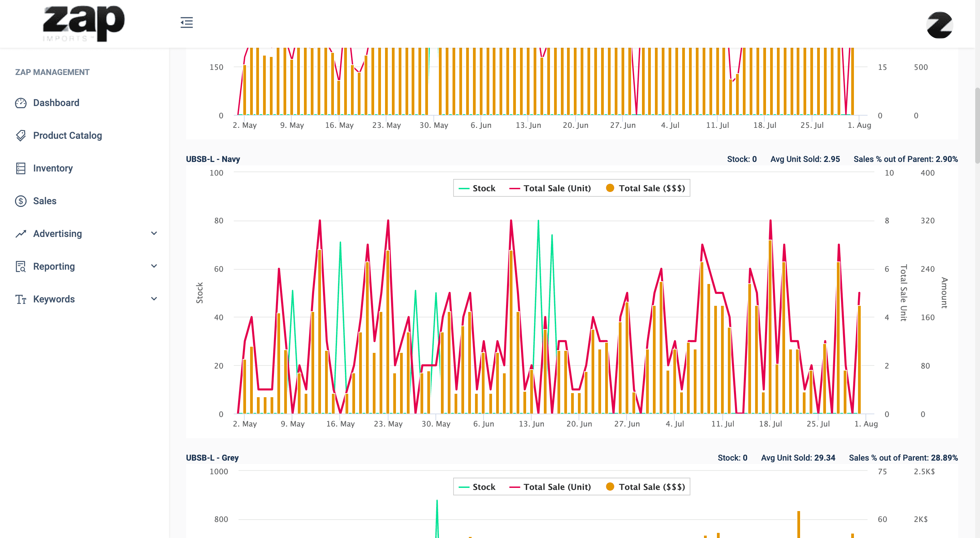Screen dimensions: 980x538
Task: Click the Zap Imports logo
Action: point(84,23)
